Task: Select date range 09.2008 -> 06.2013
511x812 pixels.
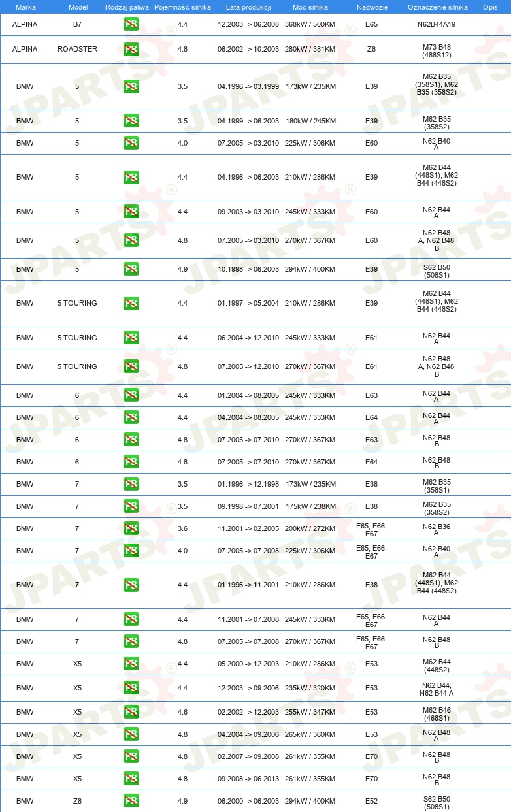Action: (x=248, y=779)
